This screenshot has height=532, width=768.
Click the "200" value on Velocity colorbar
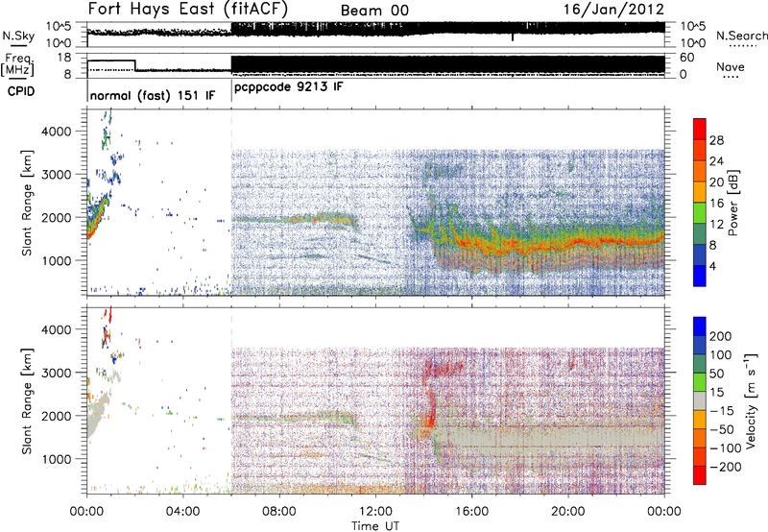(x=721, y=336)
